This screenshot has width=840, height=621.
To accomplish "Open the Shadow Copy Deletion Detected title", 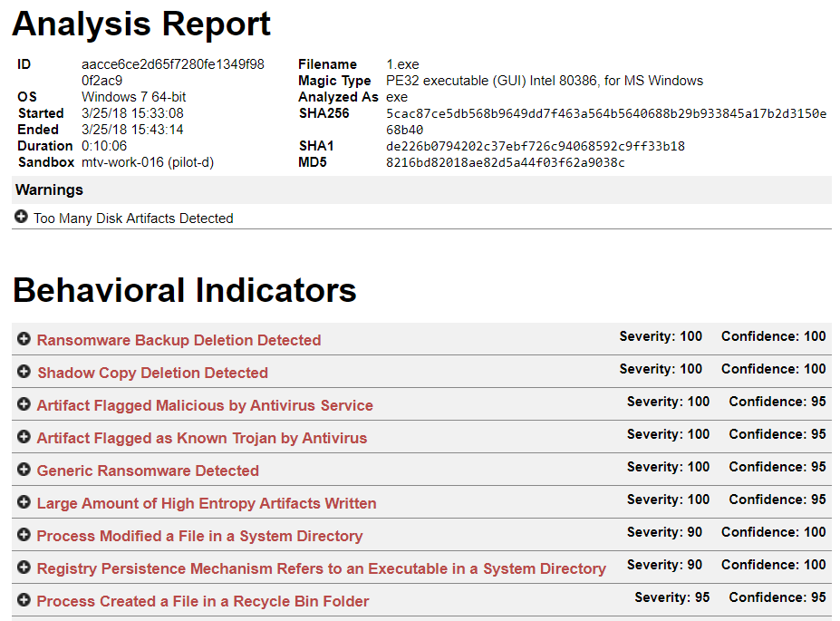I will click(x=152, y=374).
